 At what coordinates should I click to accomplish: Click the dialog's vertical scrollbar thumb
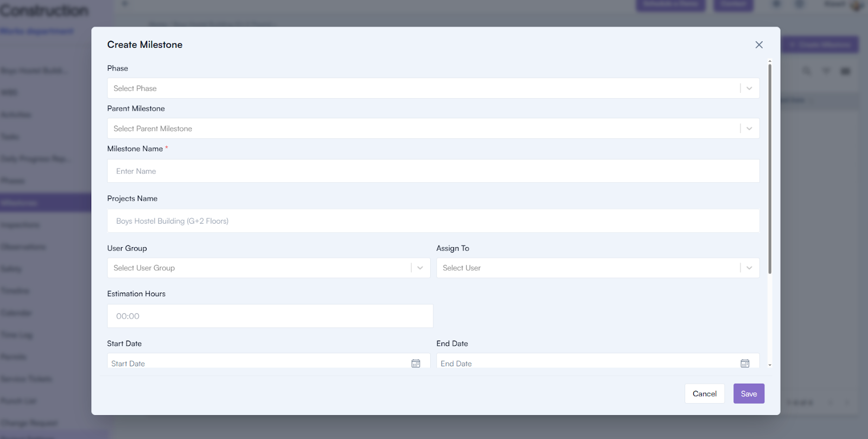click(769, 168)
